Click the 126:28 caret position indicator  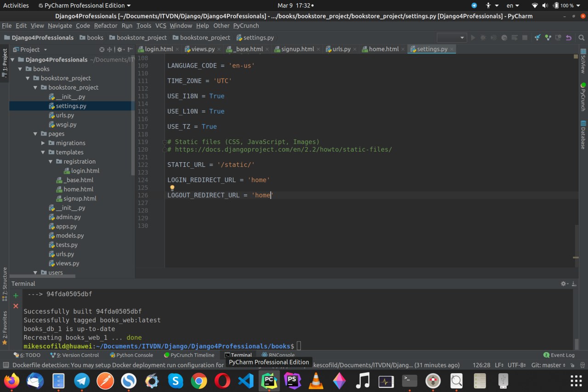coord(481,365)
